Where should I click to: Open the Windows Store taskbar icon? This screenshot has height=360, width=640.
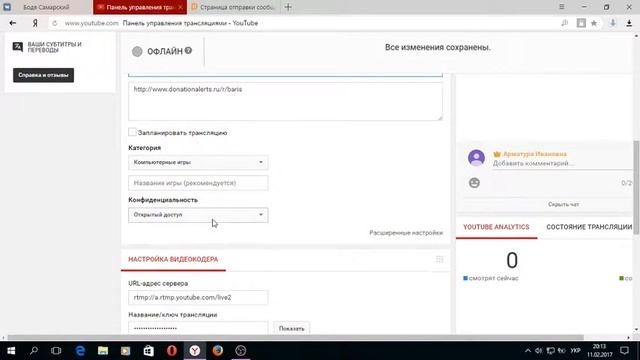coord(149,351)
